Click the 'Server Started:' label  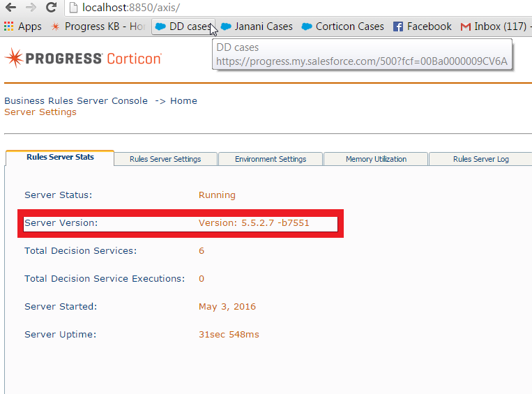(x=61, y=307)
